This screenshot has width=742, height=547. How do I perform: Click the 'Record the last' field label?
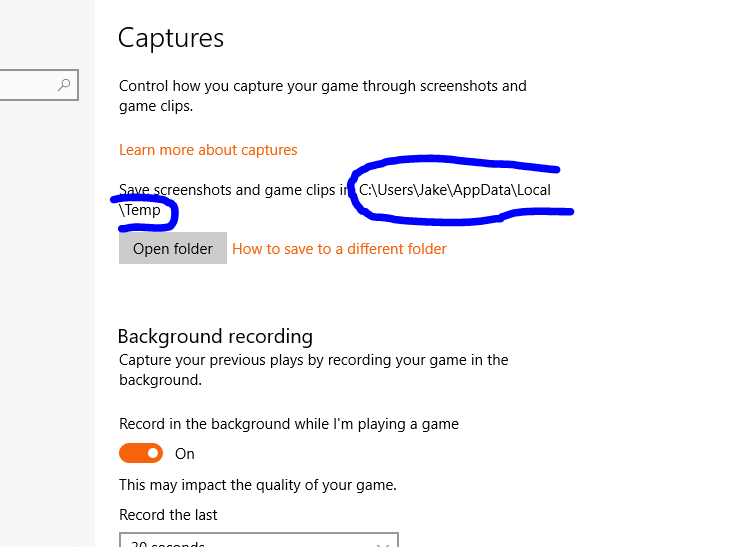168,515
